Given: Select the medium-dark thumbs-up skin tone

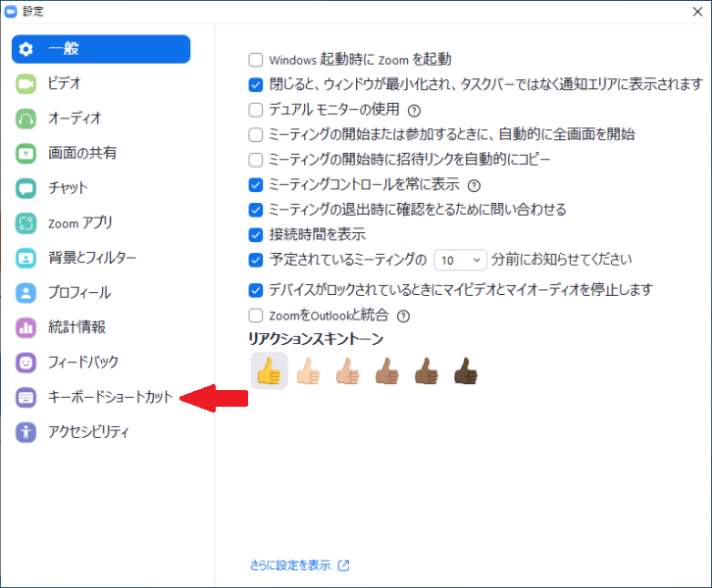Looking at the screenshot, I should click(x=427, y=371).
